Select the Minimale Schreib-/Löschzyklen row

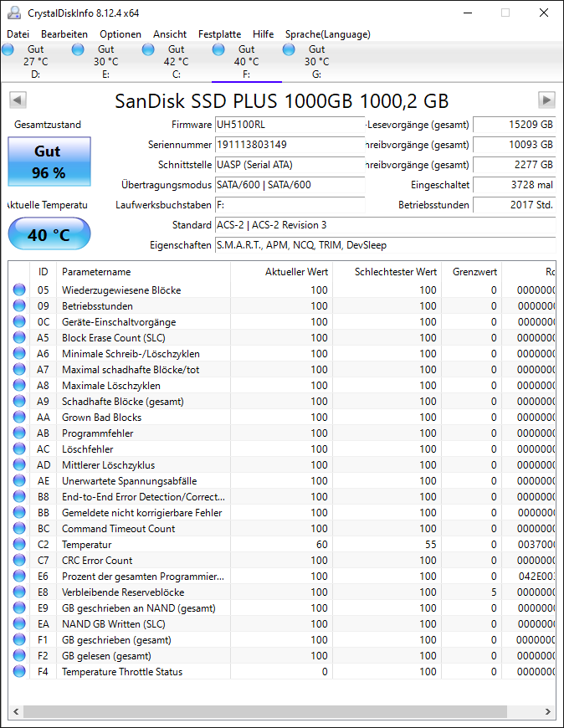click(282, 353)
